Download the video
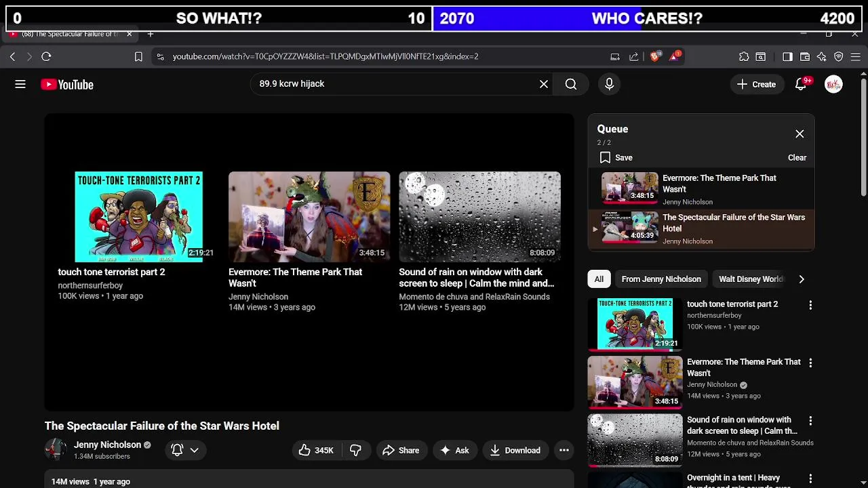The width and height of the screenshot is (868, 488). 515,451
